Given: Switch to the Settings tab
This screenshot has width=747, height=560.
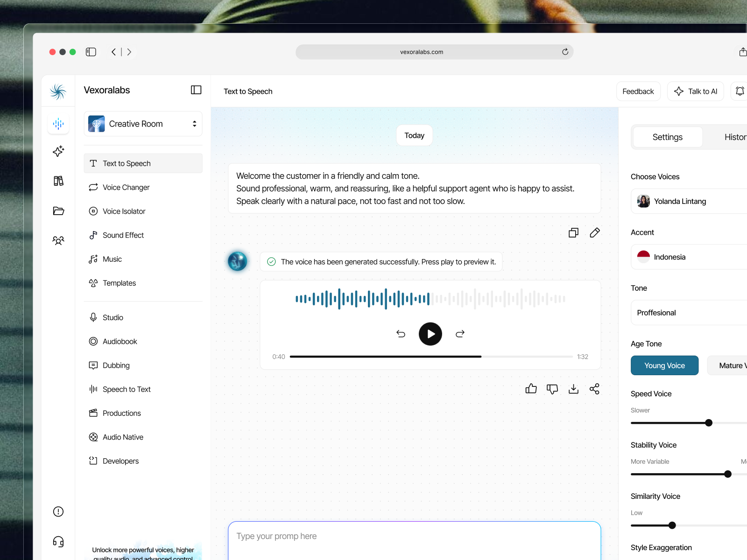Looking at the screenshot, I should point(668,137).
